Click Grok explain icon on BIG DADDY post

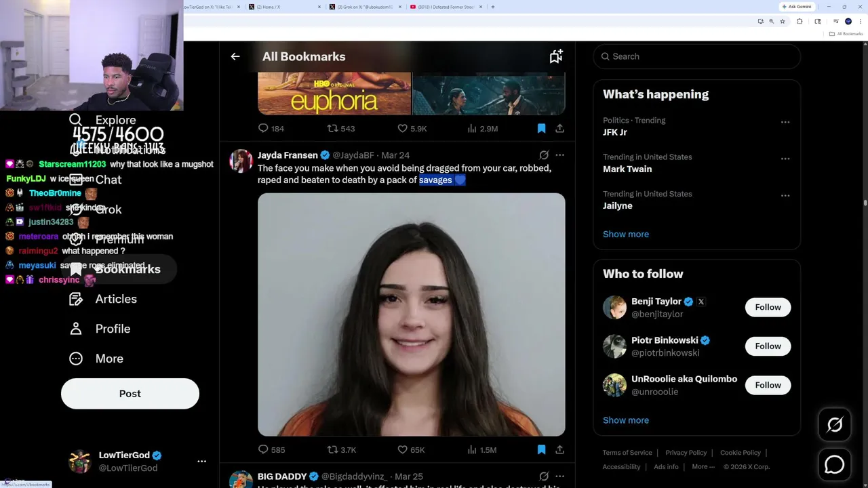[544, 476]
